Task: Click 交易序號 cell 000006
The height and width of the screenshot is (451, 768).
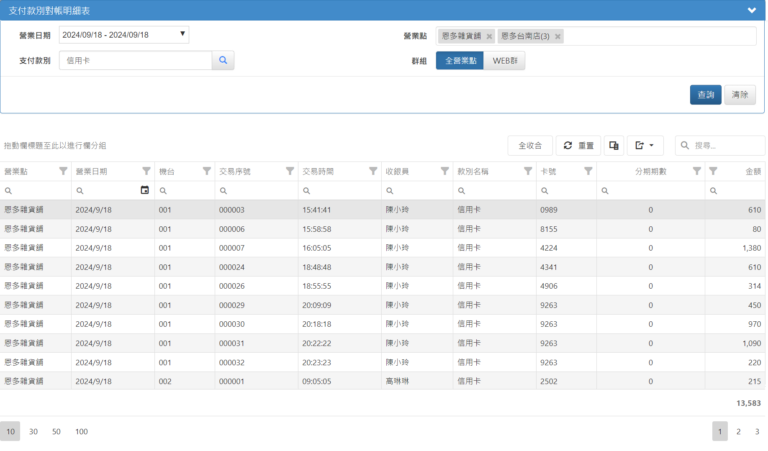Action: [232, 229]
